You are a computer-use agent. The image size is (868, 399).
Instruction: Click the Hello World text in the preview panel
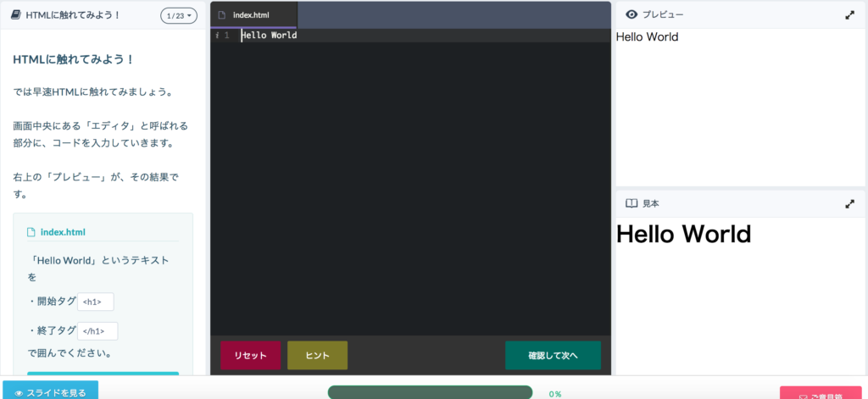647,37
